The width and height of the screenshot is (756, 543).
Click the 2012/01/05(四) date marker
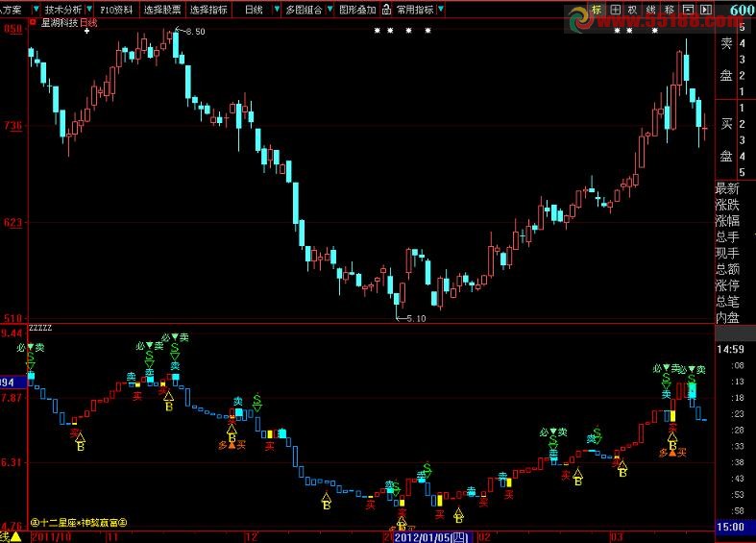[431, 537]
